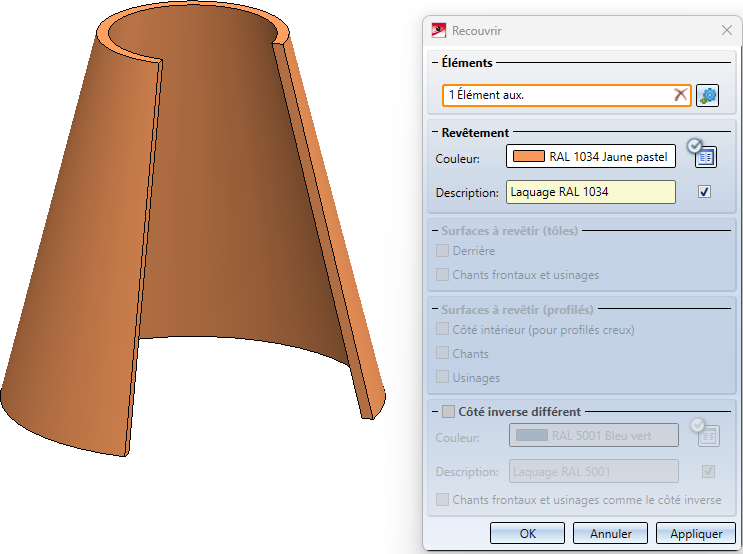Toggle Chants frontaux et usinages checkbox
743x554 pixels.
[442, 274]
